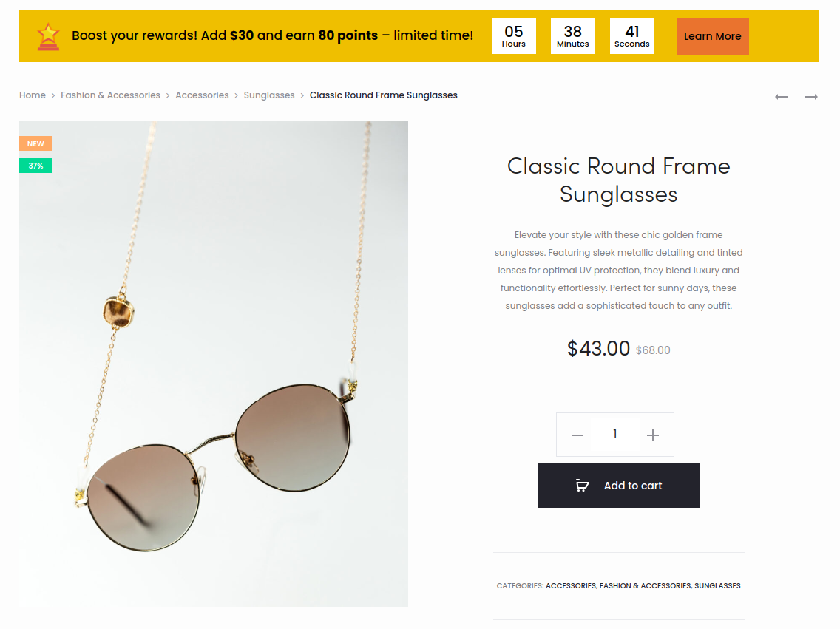This screenshot has height=629, width=840.
Task: Open FASHION & ACCESSORIES category link
Action: coord(645,586)
